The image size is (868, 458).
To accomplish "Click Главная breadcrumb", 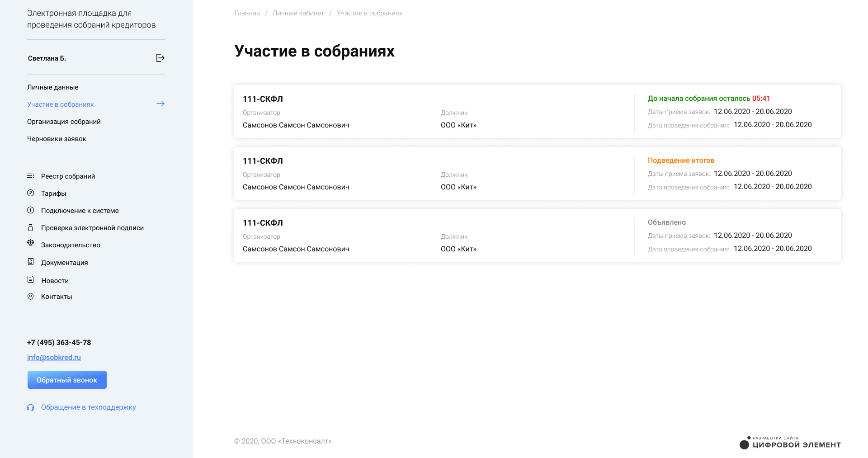I will pyautogui.click(x=247, y=13).
